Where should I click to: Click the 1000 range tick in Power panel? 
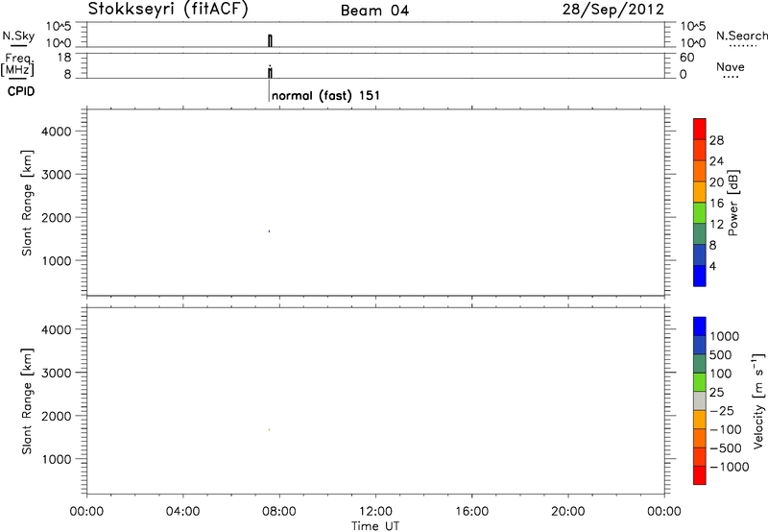tap(57, 260)
